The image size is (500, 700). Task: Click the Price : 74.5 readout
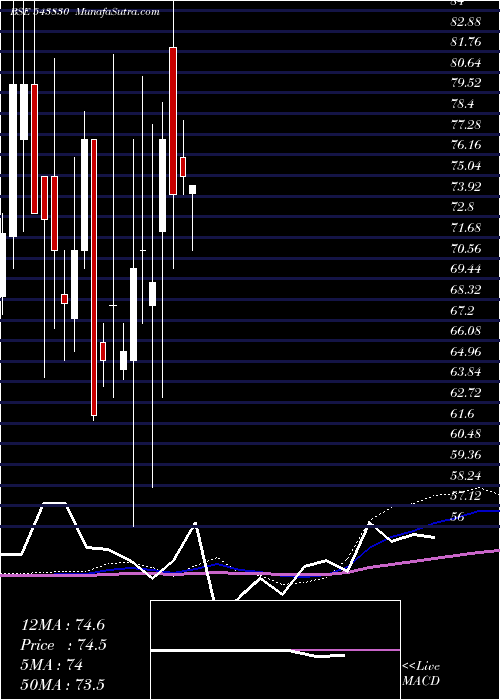(x=64, y=646)
